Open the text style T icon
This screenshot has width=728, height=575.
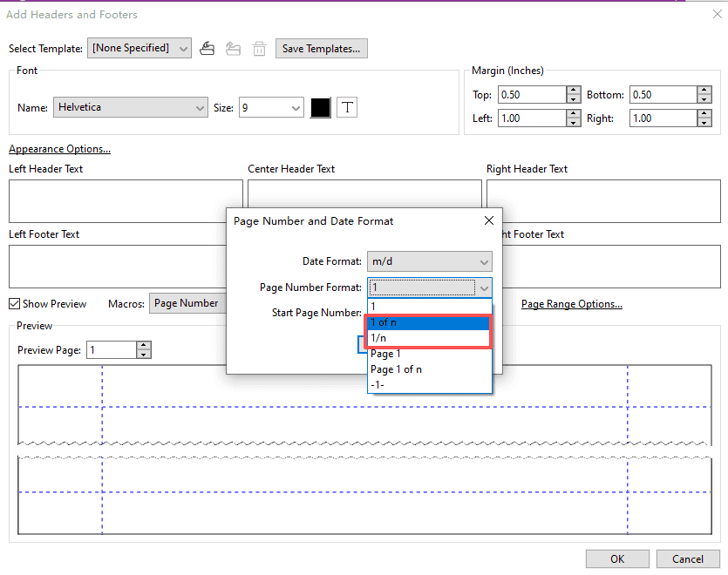coord(347,108)
